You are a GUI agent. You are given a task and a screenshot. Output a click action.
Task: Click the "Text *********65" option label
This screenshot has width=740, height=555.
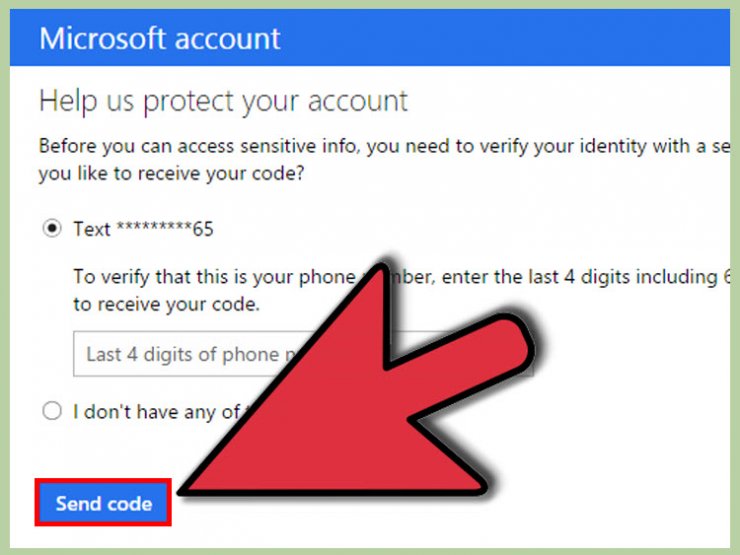[x=143, y=229]
